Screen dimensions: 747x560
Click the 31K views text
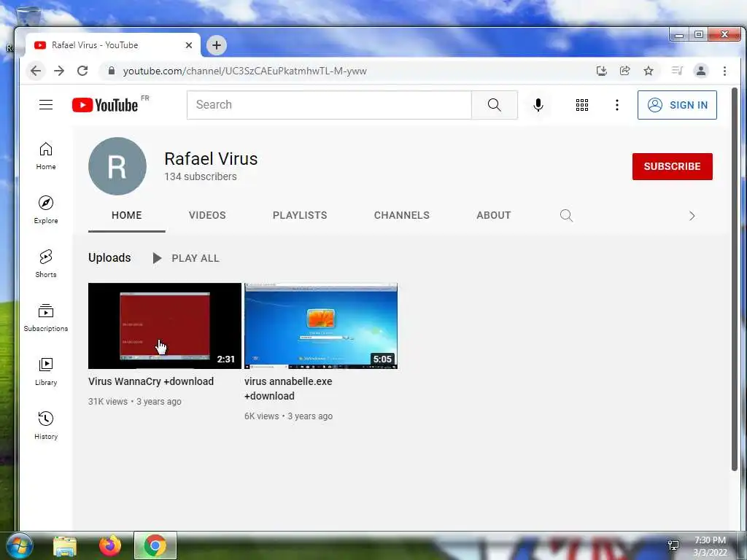(108, 402)
